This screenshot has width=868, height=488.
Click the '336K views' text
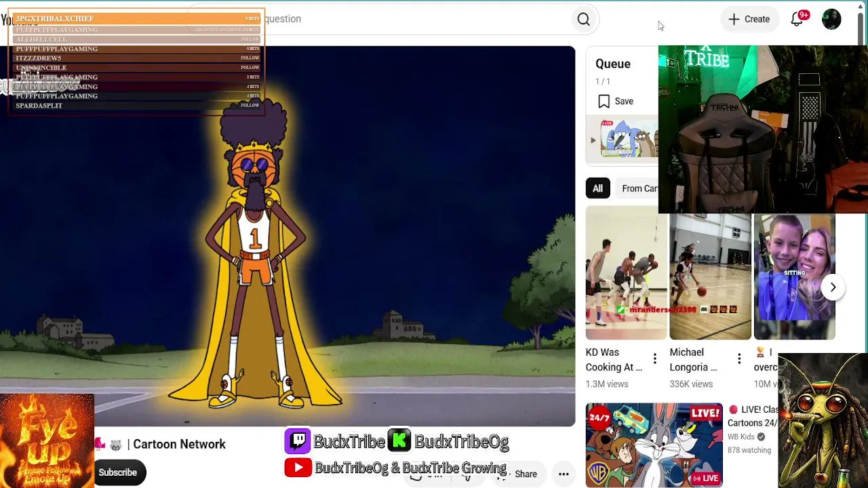[x=691, y=384]
